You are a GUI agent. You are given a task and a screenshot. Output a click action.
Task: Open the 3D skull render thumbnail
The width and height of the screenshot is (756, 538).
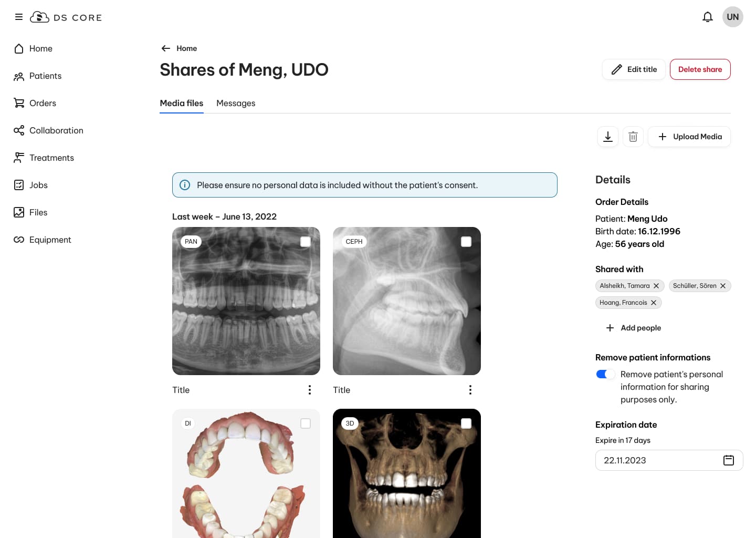(407, 473)
